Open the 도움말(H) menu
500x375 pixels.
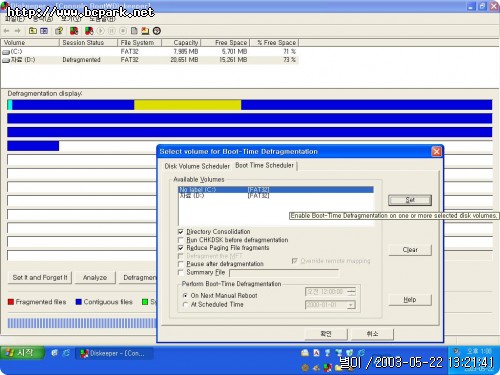click(102, 19)
